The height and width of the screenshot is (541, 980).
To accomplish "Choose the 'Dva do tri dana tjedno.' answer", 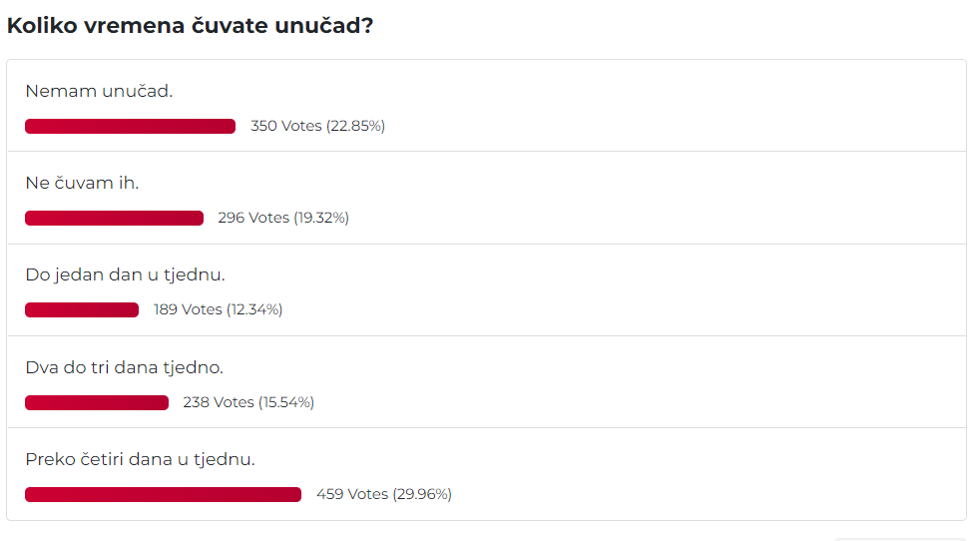I will (x=125, y=367).
